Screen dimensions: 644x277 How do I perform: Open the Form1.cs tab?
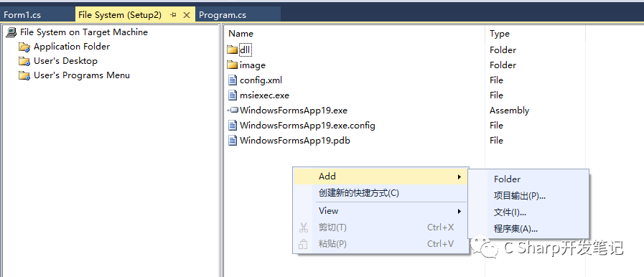click(x=22, y=15)
